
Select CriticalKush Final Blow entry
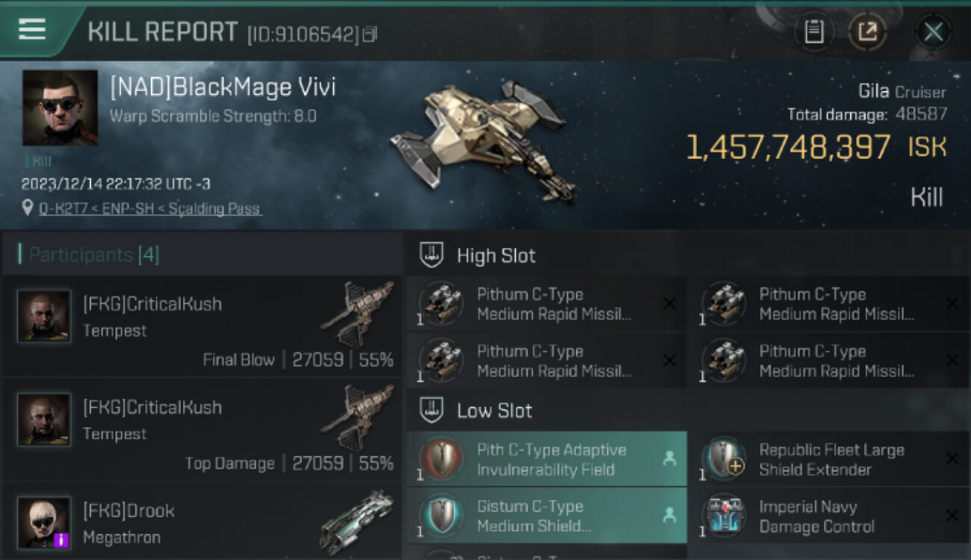[202, 326]
